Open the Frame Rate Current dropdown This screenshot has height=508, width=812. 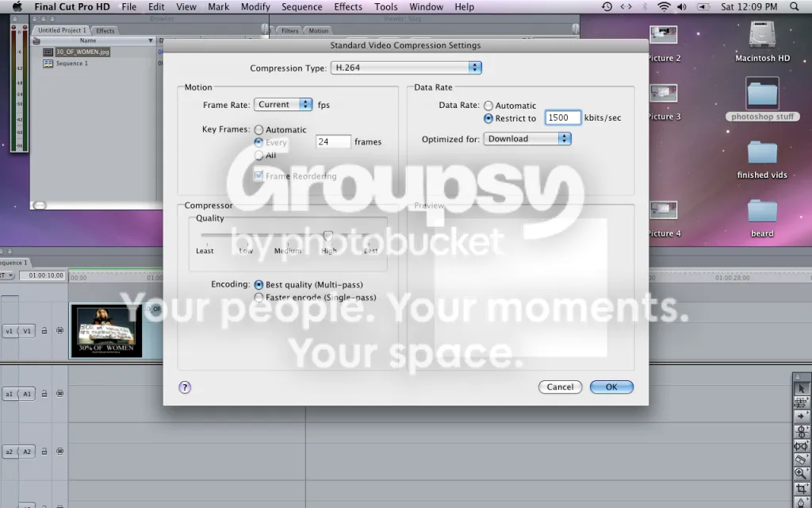pyautogui.click(x=283, y=104)
